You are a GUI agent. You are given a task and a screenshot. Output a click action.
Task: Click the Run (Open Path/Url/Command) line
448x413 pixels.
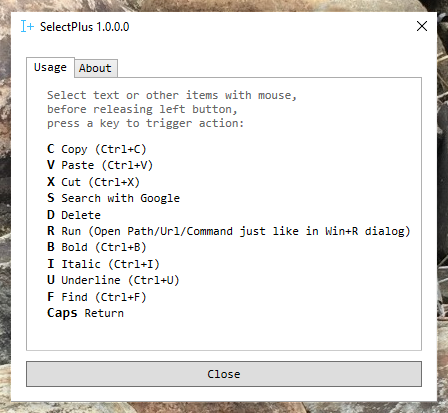pyautogui.click(x=236, y=231)
